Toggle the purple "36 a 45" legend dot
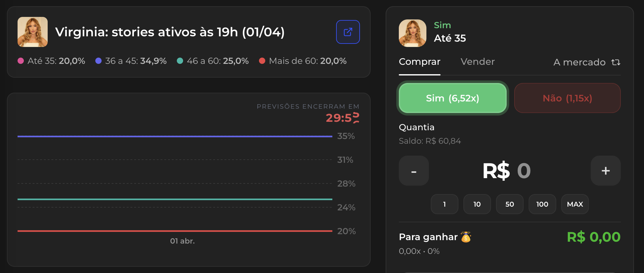Screen dimensions: 644x273 pos(98,61)
